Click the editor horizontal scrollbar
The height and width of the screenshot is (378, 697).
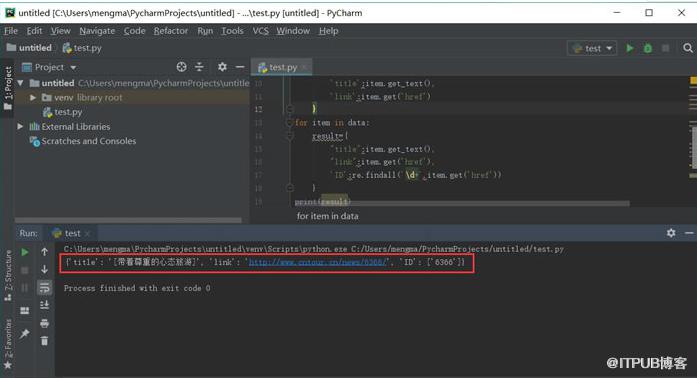(462, 203)
